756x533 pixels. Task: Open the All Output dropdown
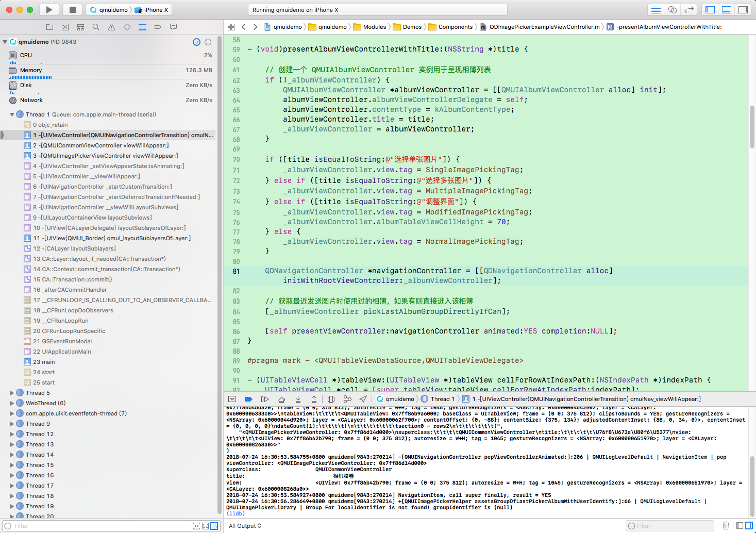click(x=245, y=526)
